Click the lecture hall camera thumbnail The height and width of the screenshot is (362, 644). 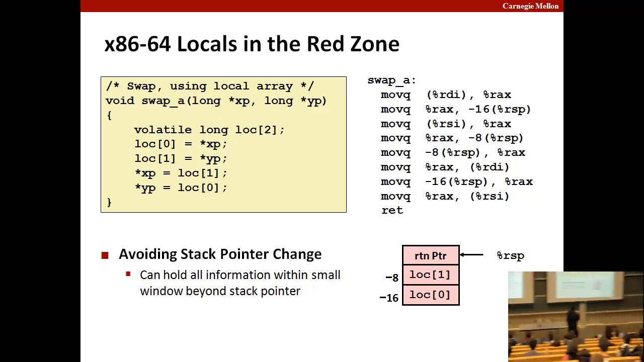point(576,317)
